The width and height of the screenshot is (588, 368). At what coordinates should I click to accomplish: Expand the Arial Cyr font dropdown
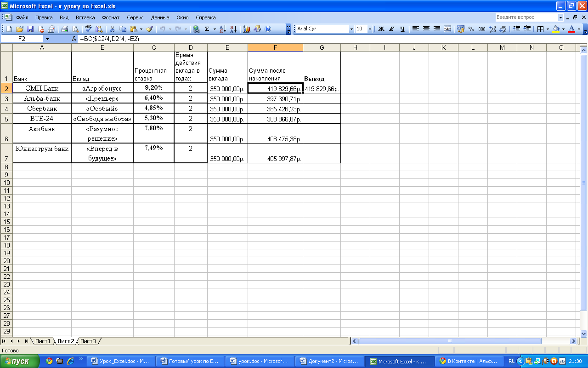coord(351,29)
